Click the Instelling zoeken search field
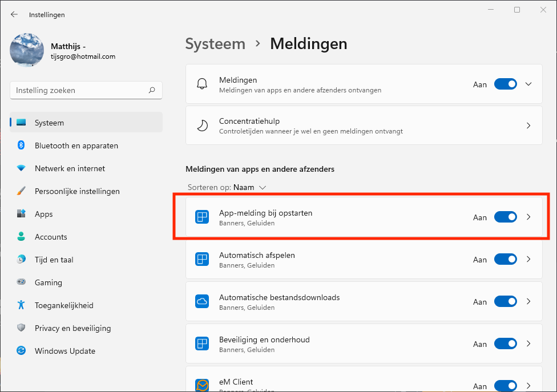 tap(80, 90)
